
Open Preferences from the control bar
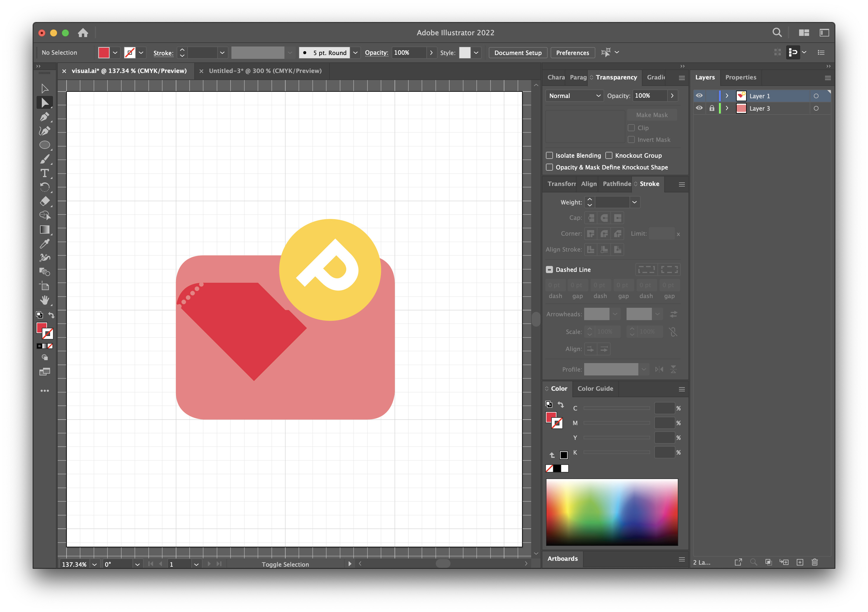pyautogui.click(x=572, y=52)
